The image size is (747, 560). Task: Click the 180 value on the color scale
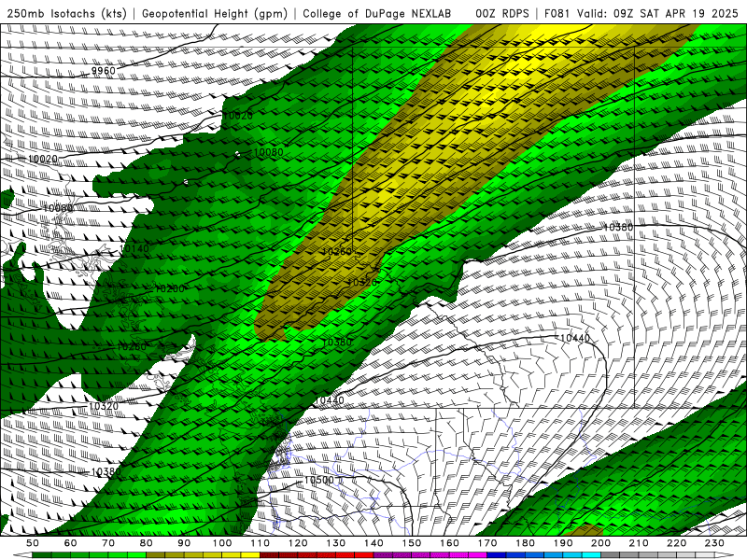click(x=526, y=543)
